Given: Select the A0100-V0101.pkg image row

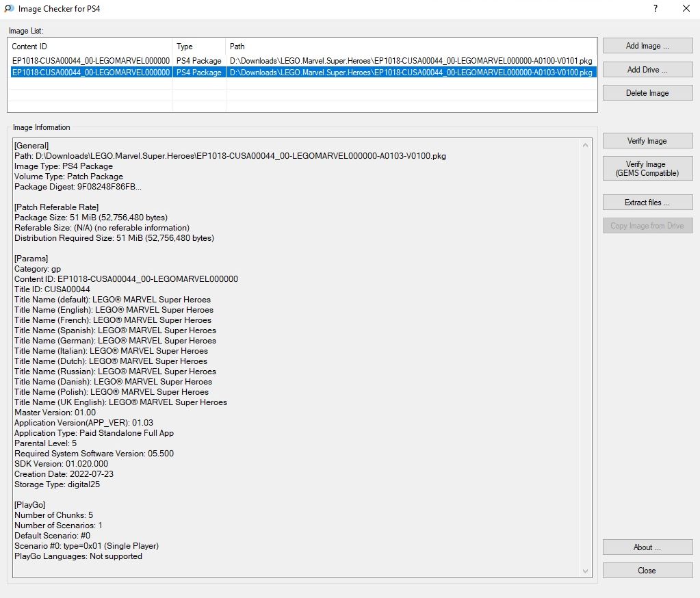Looking at the screenshot, I should tap(302, 61).
